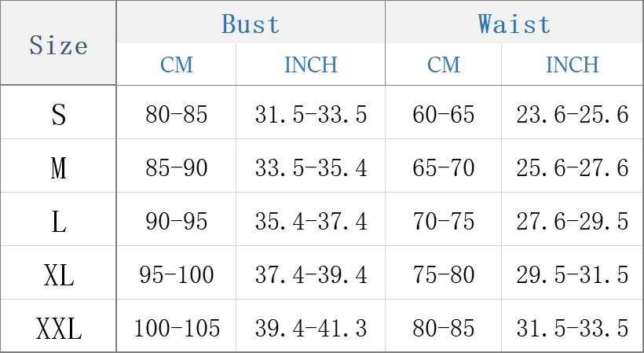Click bust inch cell 37.4-39.4

(x=310, y=275)
